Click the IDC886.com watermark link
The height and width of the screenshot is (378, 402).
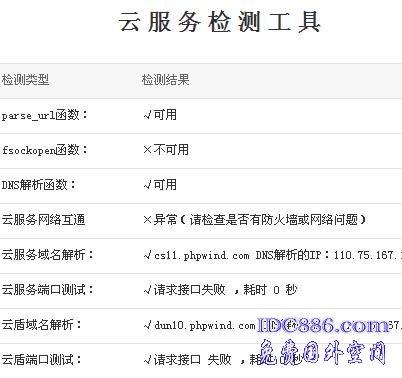tap(324, 325)
